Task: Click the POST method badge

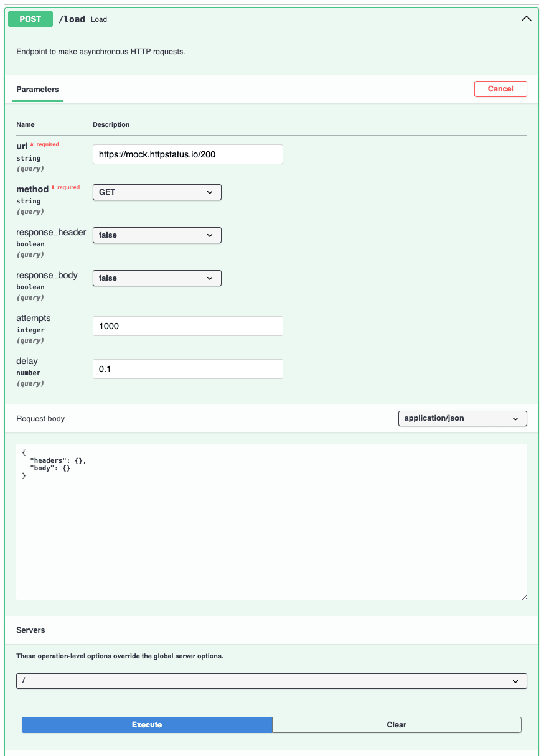Action: [30, 19]
